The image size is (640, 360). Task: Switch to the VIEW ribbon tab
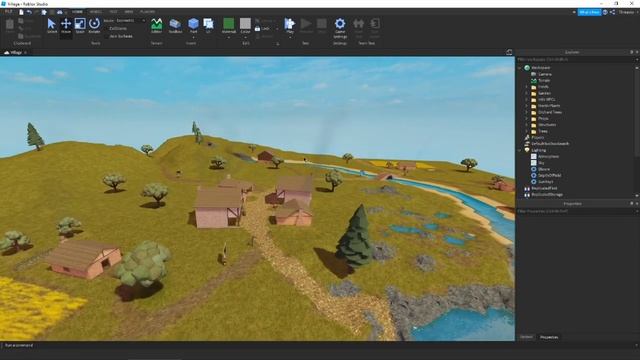129,12
